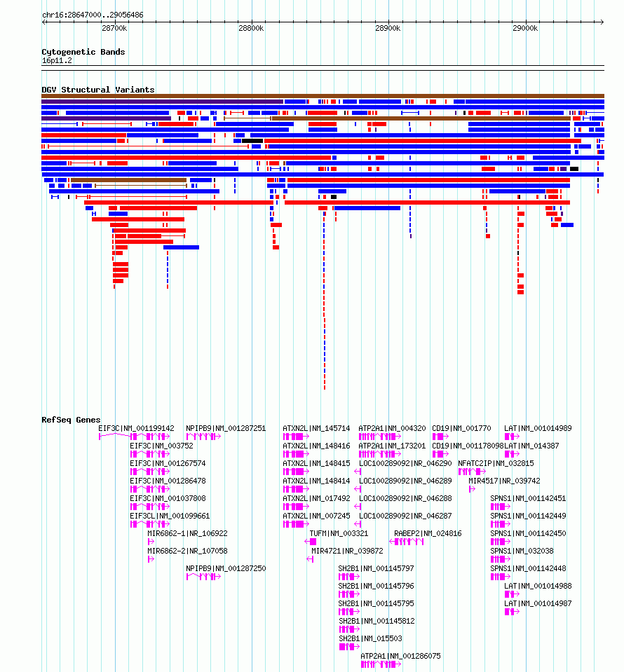Click ATXN2L|NM_148416 transcript label
624x672 pixels.
pos(316,446)
